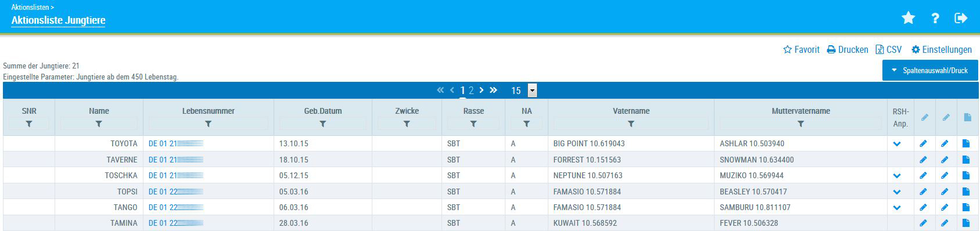
Task: Open the help question mark icon
Action: 935,18
